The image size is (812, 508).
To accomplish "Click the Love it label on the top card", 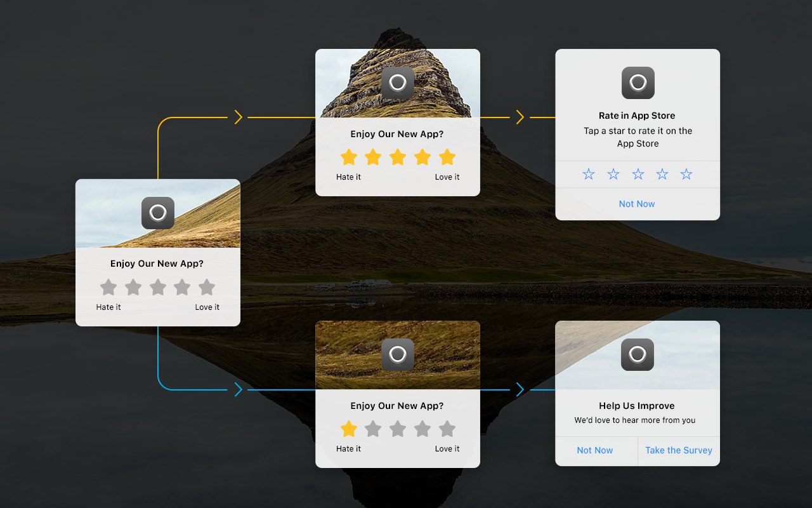I will pyautogui.click(x=447, y=177).
